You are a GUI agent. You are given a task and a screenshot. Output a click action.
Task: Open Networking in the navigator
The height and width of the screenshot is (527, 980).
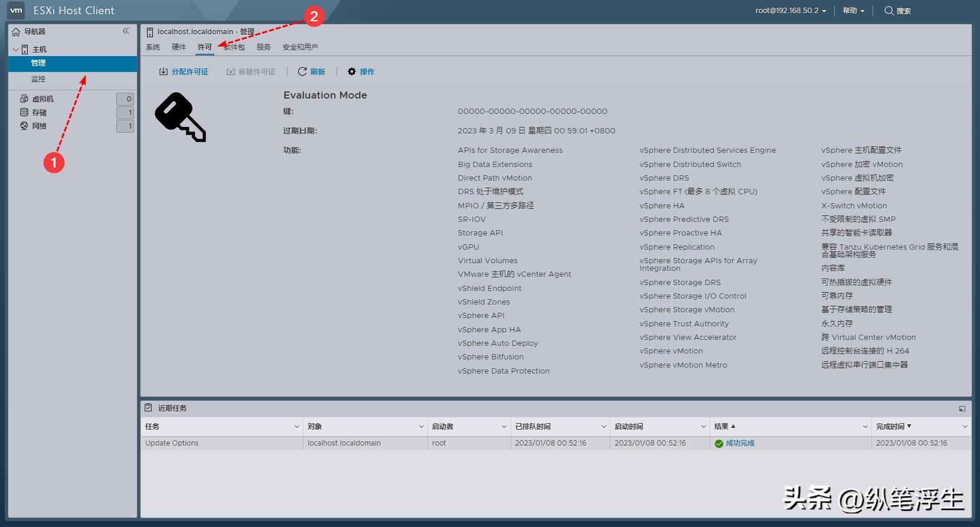tap(40, 126)
